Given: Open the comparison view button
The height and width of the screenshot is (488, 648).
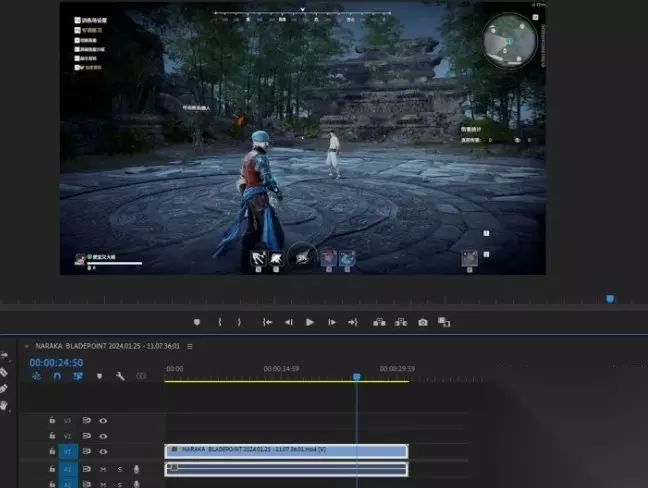Looking at the screenshot, I should click(444, 322).
